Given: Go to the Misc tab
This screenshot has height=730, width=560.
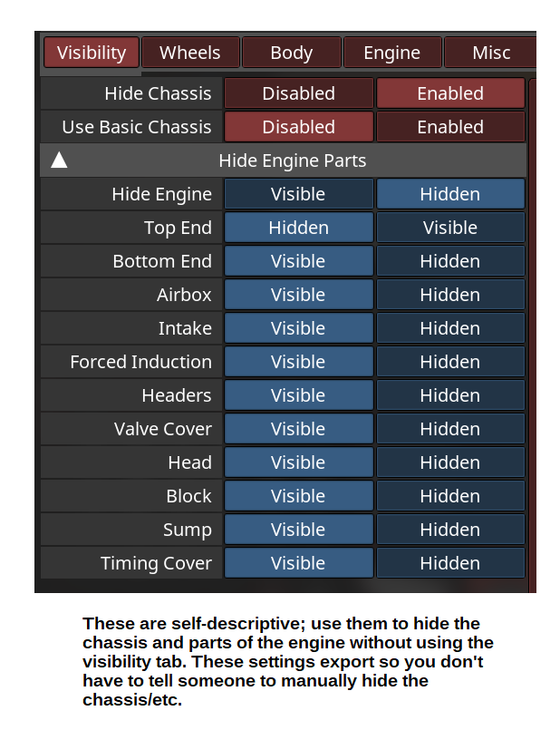Looking at the screenshot, I should click(490, 53).
